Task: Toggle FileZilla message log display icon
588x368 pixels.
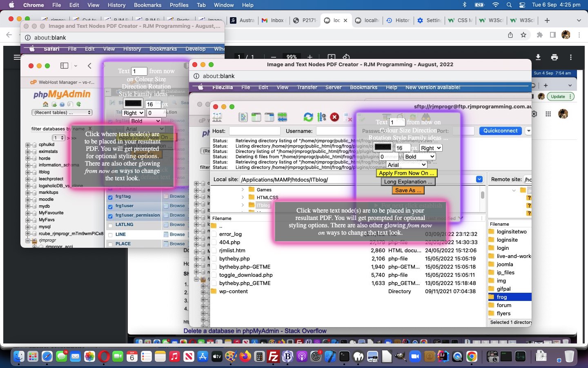Action: coord(243,117)
